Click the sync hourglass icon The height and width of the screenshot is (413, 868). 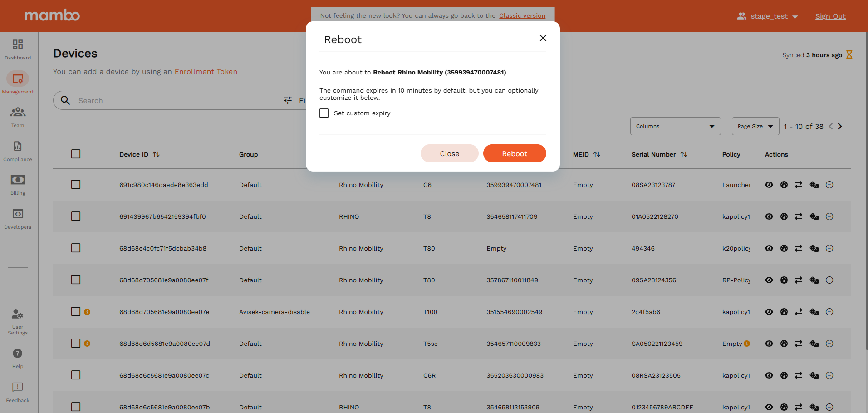849,55
